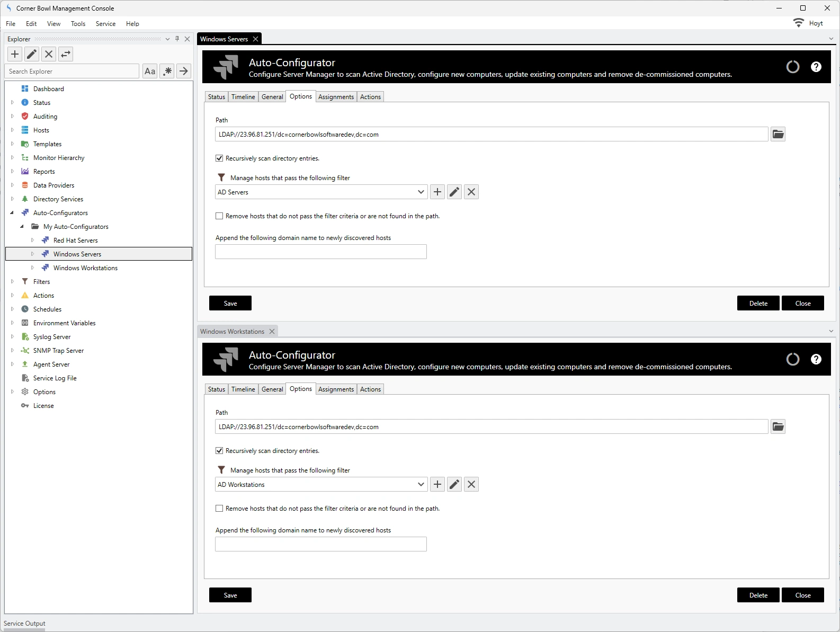This screenshot has width=840, height=632.
Task: Open the AD Servers filter dropdown
Action: (x=421, y=192)
